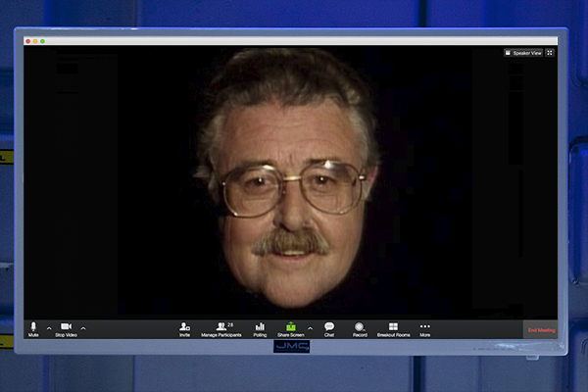Viewport: 588px width, 392px height.
Task: Click the red End Meeting button
Action: [x=541, y=330]
